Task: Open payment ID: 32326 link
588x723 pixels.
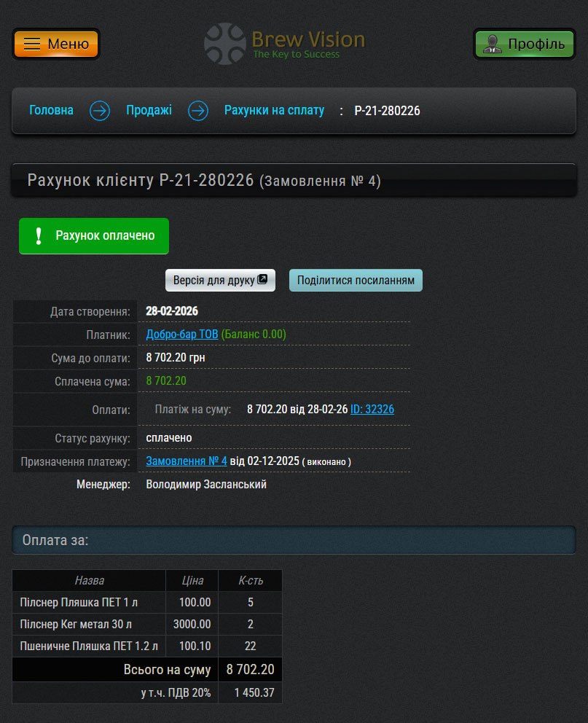Action: (372, 410)
